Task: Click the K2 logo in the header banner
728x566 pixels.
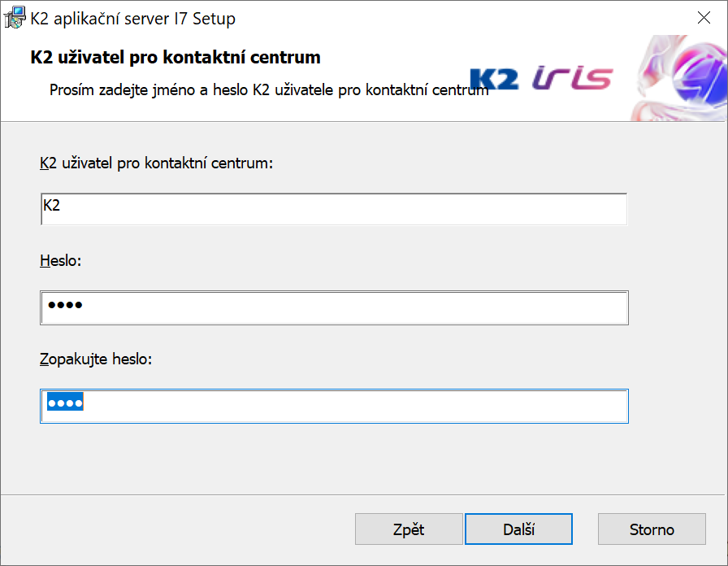Action: (494, 79)
